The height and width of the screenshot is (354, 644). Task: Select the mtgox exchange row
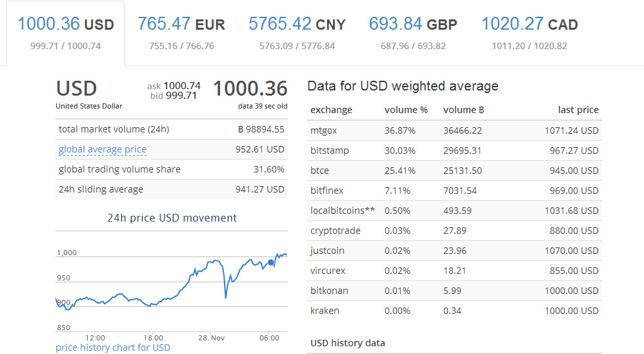click(x=454, y=130)
